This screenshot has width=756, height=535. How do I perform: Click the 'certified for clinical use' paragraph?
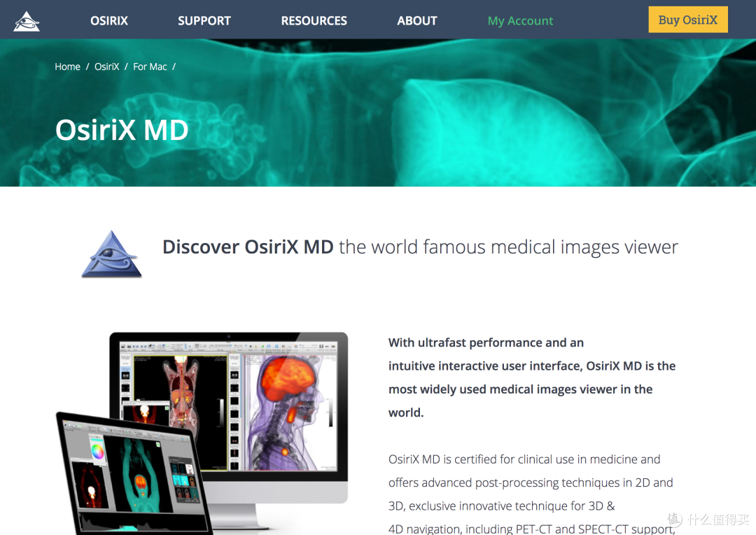tap(532, 494)
